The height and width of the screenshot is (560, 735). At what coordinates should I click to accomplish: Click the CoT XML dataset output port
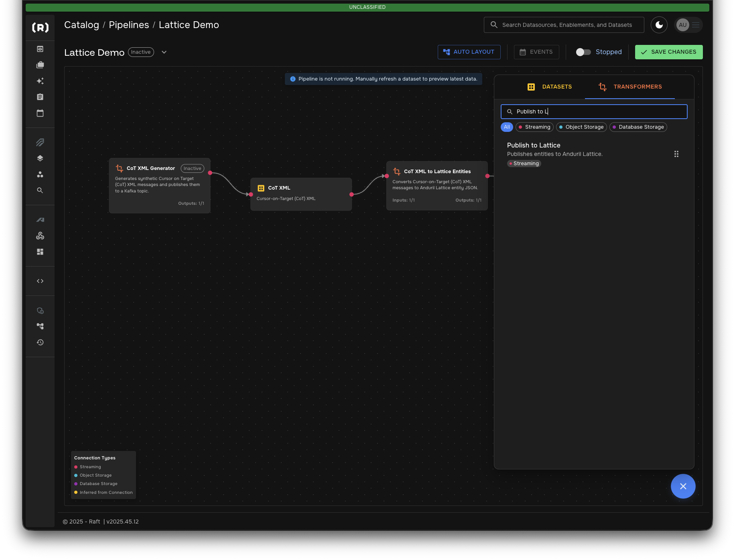click(351, 194)
